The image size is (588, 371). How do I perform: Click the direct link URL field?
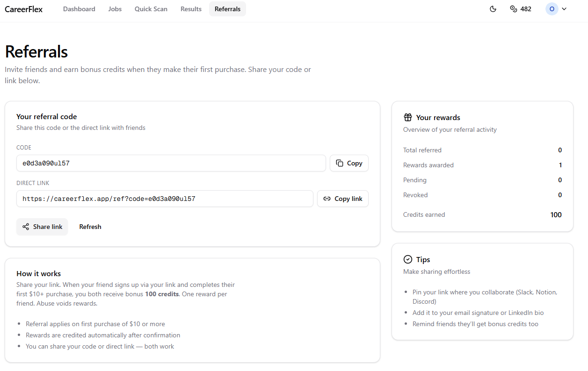point(165,199)
